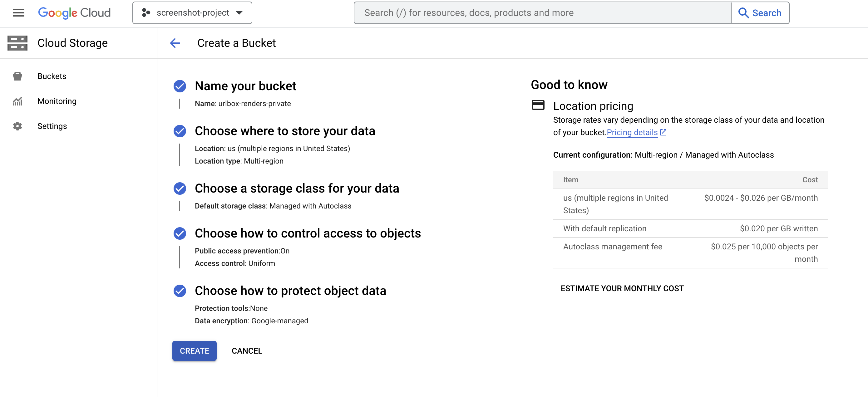Click ESTIMATE YOUR MONTHLY COST
The height and width of the screenshot is (397, 868).
[622, 289]
